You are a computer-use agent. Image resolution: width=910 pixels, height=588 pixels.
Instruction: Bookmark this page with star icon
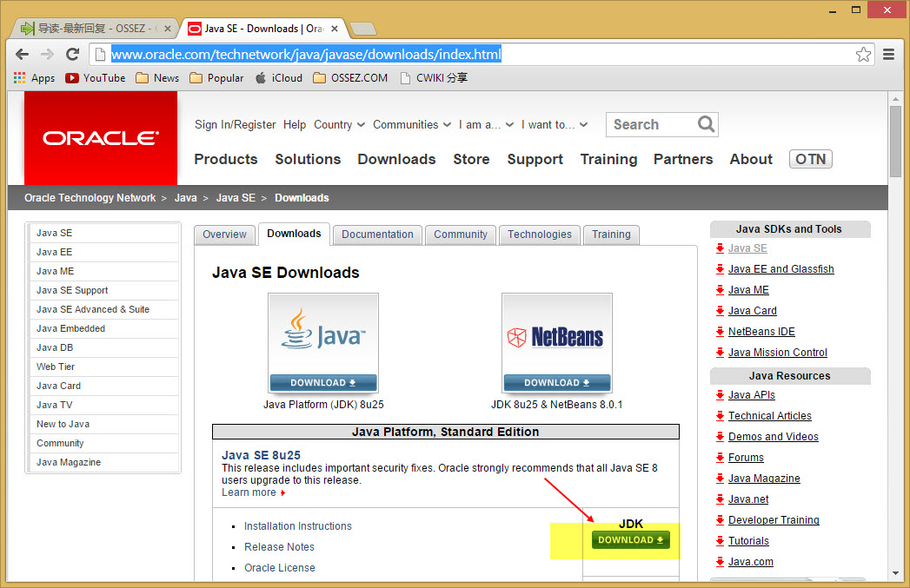tap(863, 55)
